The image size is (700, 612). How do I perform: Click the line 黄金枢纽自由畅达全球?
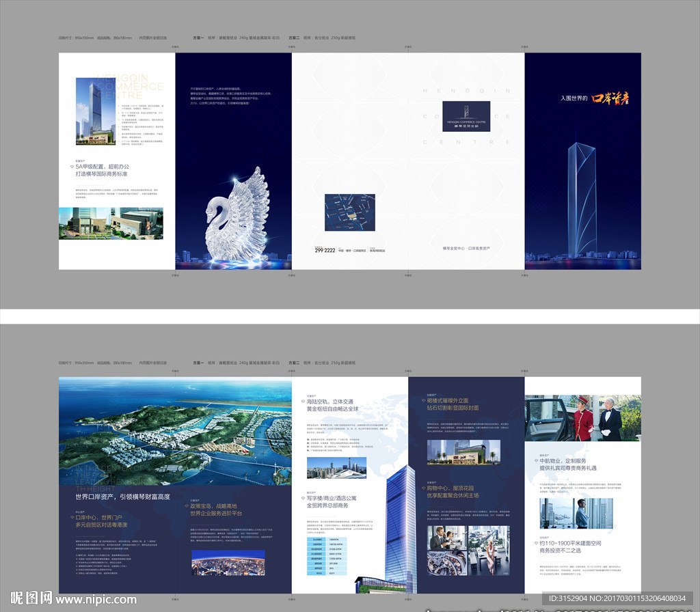click(x=333, y=409)
